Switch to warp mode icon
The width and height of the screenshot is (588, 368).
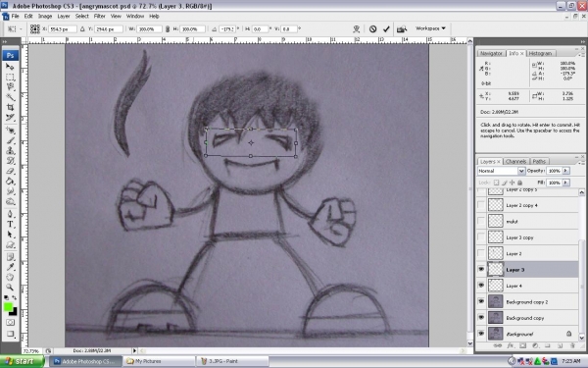(357, 28)
